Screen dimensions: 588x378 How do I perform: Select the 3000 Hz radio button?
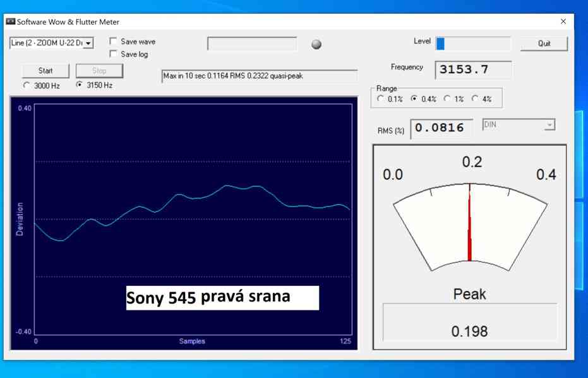point(27,85)
